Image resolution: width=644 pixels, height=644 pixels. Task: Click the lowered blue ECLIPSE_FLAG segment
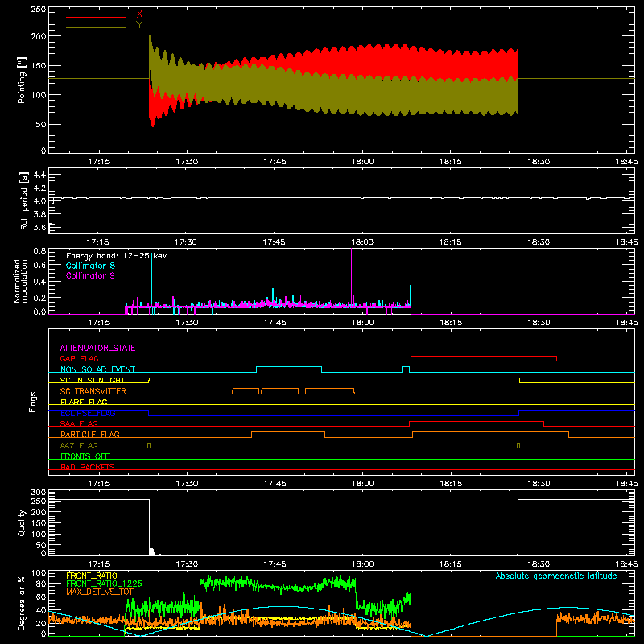click(x=333, y=415)
